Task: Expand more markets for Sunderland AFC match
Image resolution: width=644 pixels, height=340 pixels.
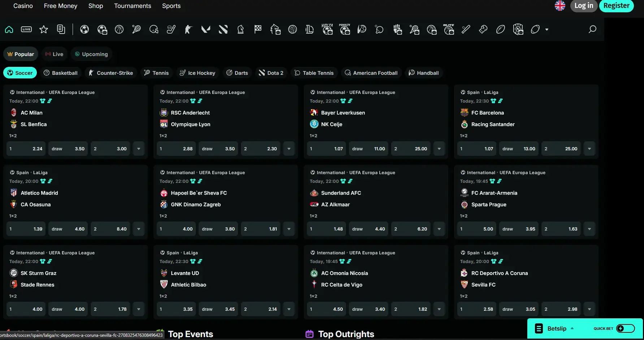Action: click(439, 229)
